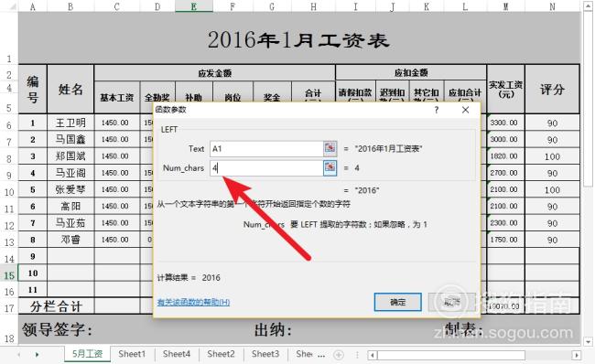Image resolution: width=595 pixels, height=364 pixels.
Task: Click the title cell 2016年1月工资表
Action: point(299,37)
